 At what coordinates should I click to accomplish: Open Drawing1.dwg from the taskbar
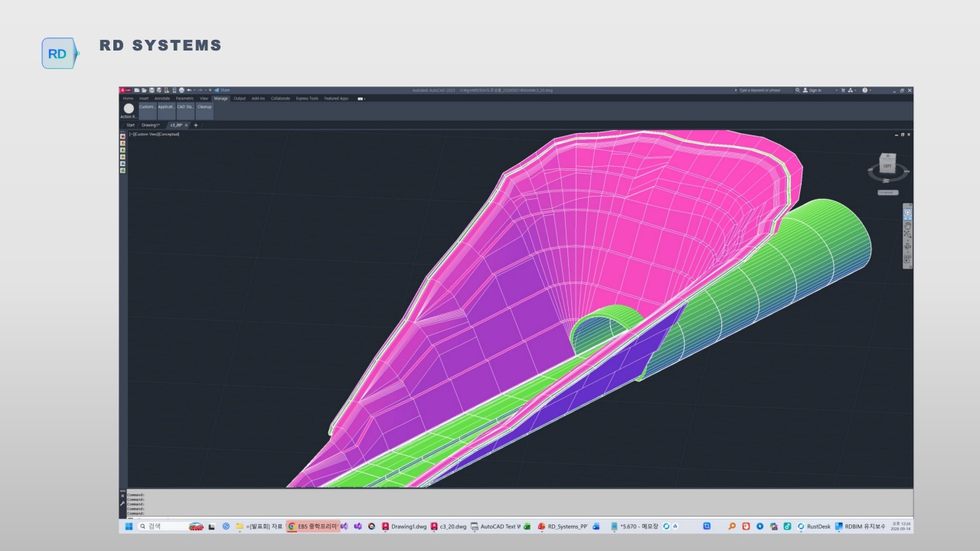click(403, 527)
